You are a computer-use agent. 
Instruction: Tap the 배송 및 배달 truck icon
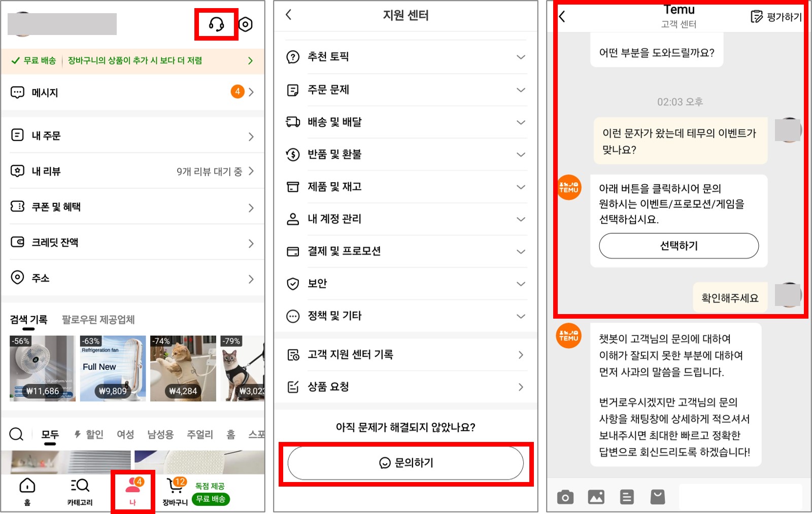pyautogui.click(x=293, y=122)
